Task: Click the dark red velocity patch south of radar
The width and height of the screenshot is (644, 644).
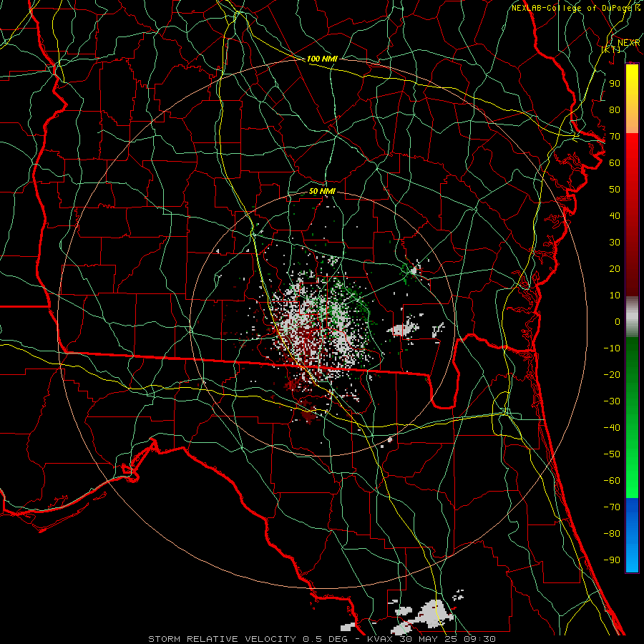Action: (x=309, y=415)
